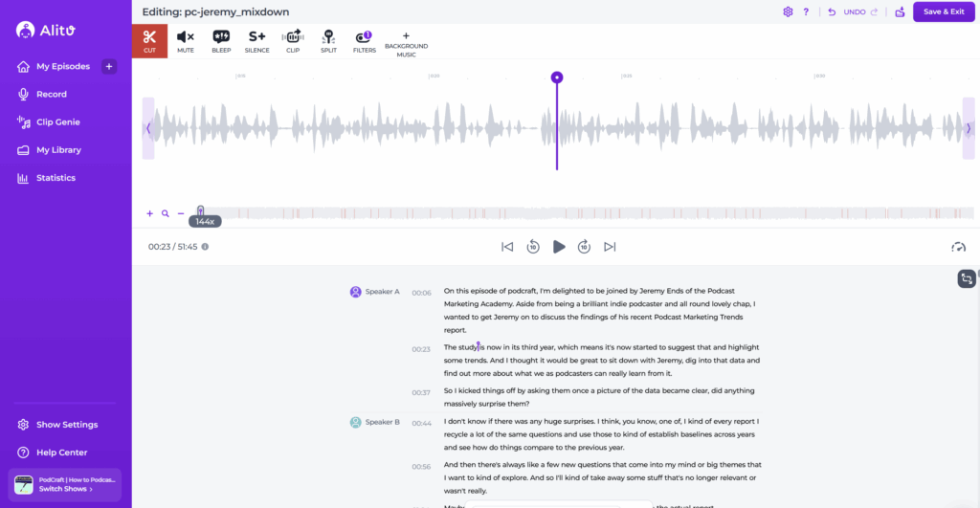The image size is (980, 508).
Task: Click the 144x zoom slider handle
Action: pyautogui.click(x=201, y=211)
